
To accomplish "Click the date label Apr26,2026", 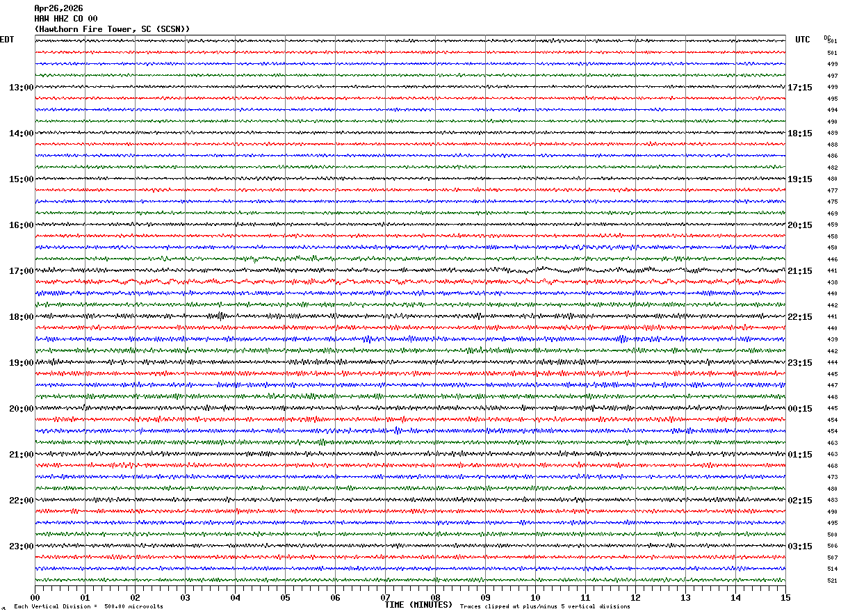I will [58, 8].
